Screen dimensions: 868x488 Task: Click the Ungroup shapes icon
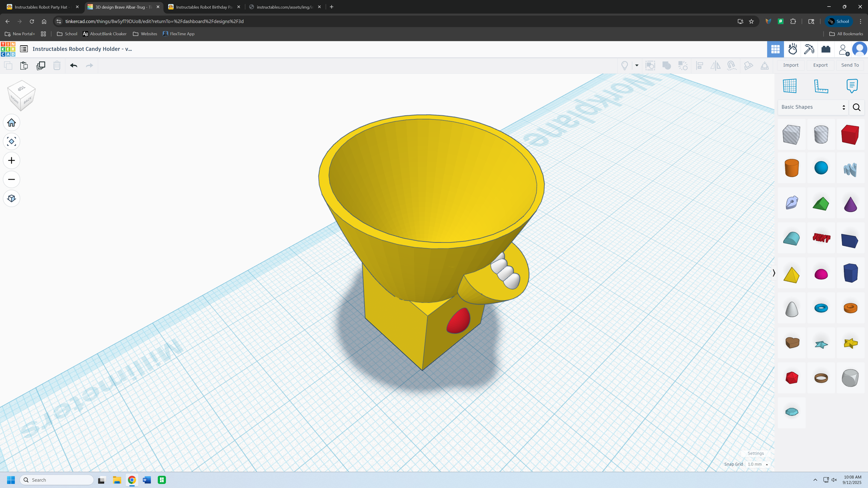tap(683, 65)
